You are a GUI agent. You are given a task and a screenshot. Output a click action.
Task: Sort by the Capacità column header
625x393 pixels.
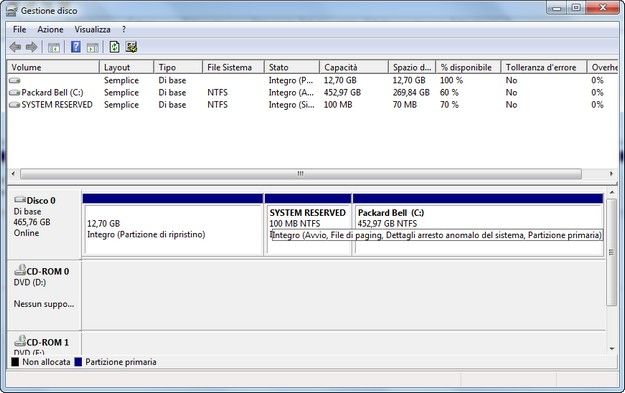pyautogui.click(x=354, y=67)
